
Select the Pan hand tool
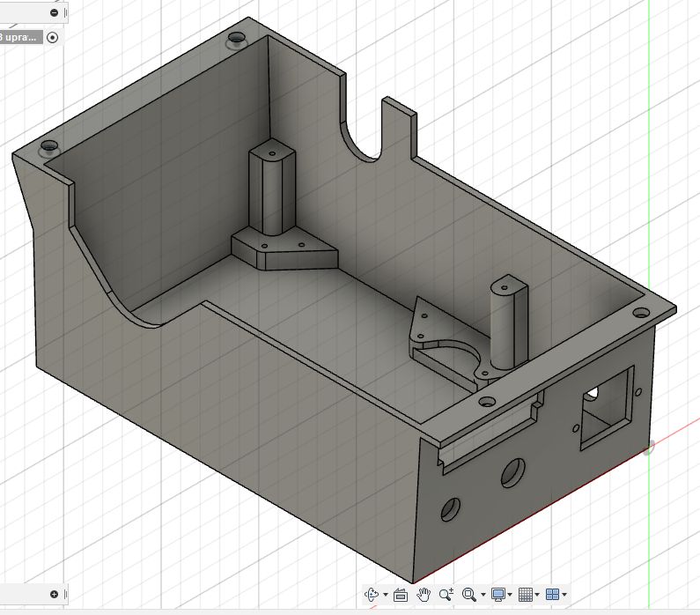424,594
